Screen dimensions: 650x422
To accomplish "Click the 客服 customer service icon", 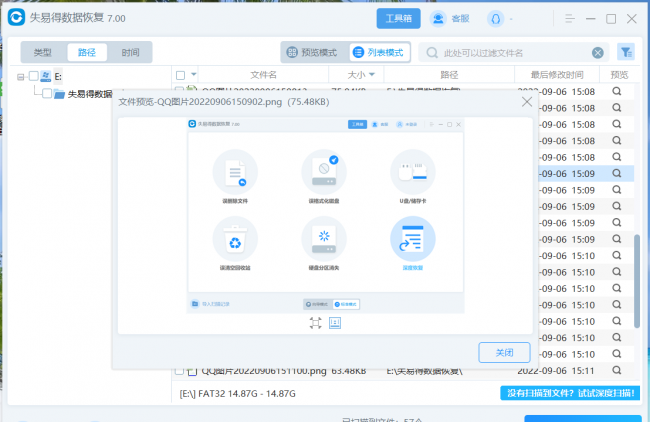I will point(438,19).
